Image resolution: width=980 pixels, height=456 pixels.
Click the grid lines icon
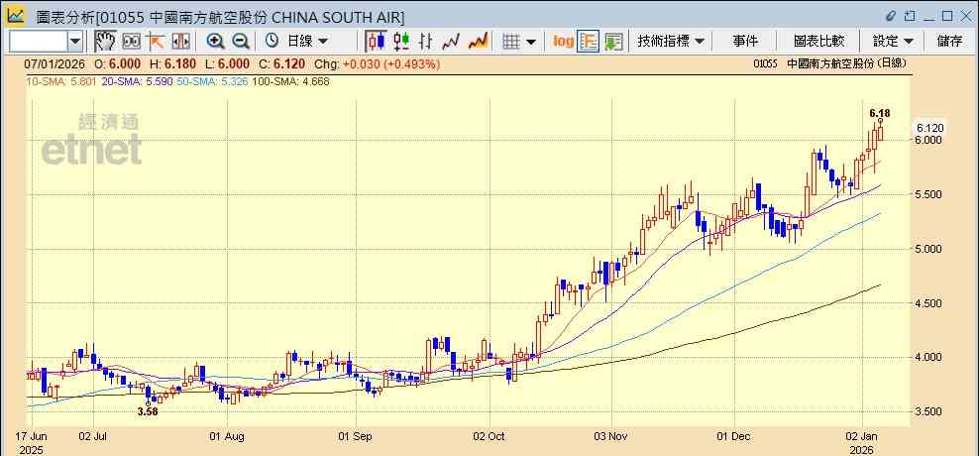coord(512,42)
